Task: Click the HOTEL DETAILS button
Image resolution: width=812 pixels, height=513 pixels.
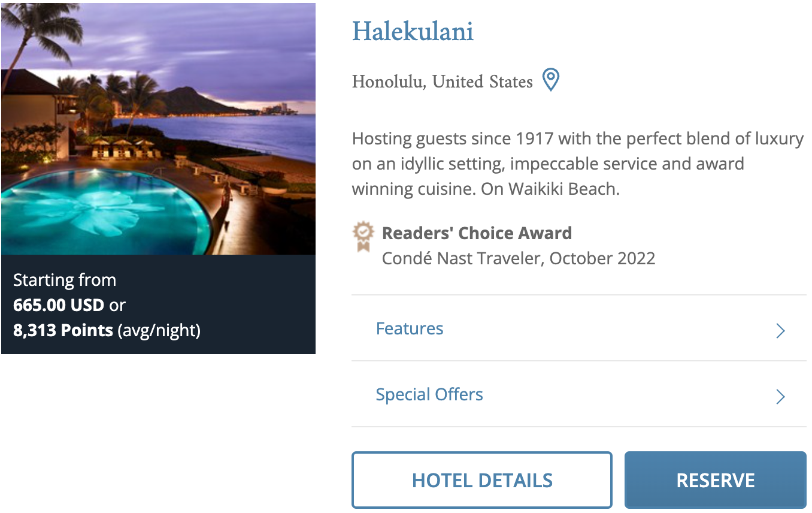Action: [482, 479]
